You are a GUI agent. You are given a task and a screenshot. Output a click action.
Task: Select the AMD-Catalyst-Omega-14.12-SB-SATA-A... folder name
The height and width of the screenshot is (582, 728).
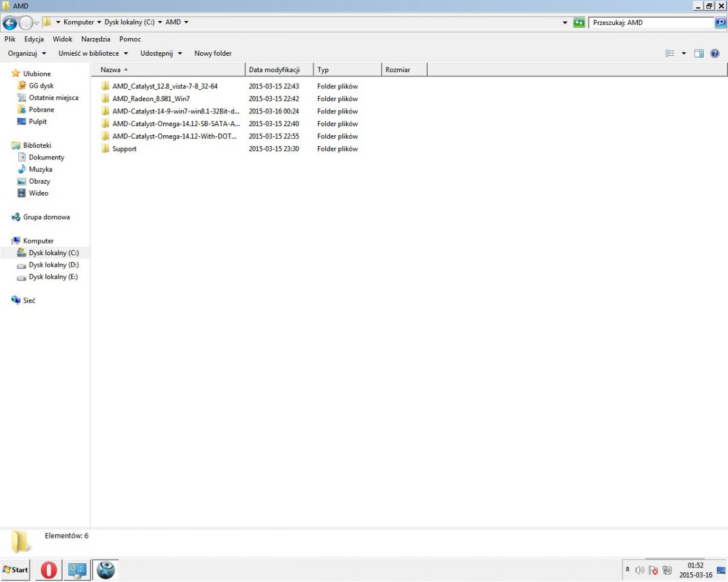pos(176,124)
